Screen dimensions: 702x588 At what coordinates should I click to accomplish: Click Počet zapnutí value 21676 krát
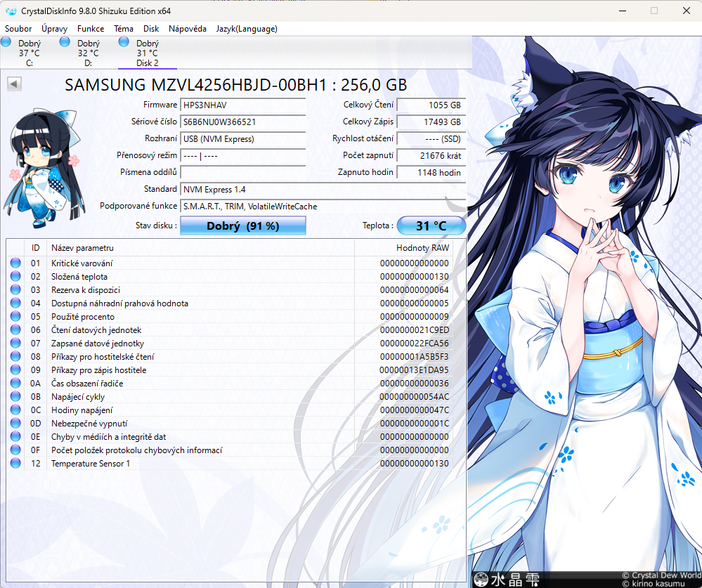[x=431, y=156]
